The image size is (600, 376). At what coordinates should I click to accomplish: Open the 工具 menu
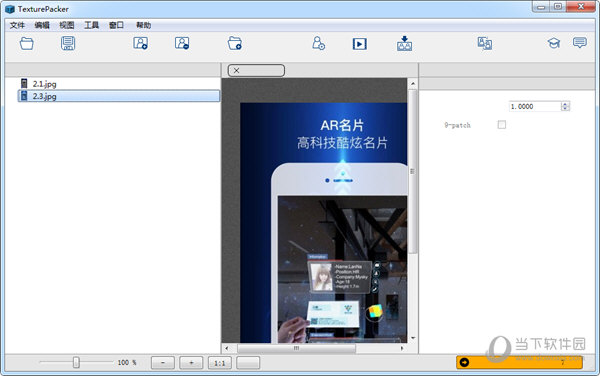point(91,25)
